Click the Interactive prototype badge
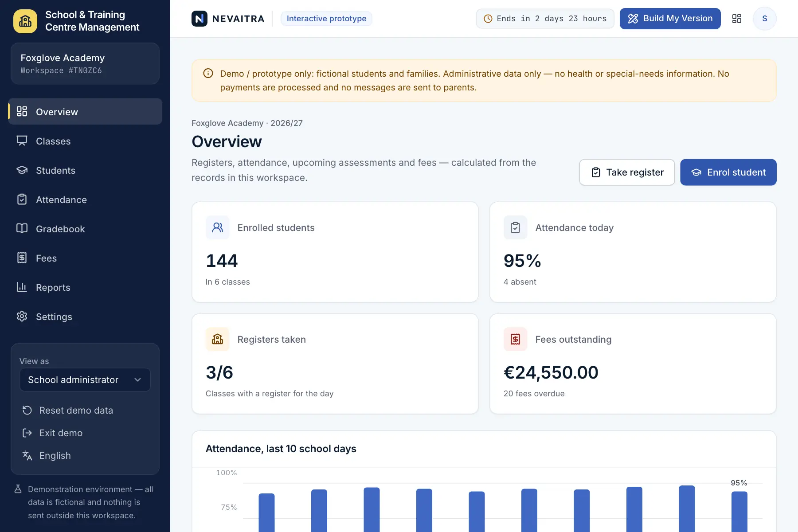Viewport: 798px width, 532px height. tap(326, 19)
